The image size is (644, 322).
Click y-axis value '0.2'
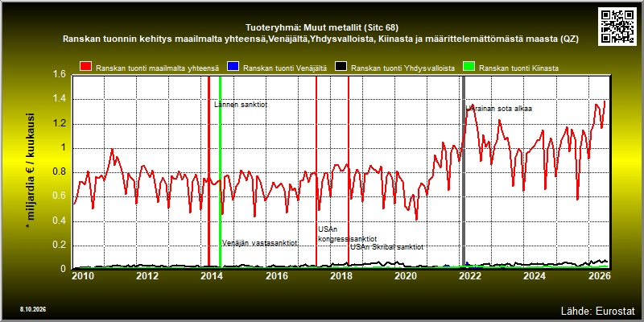pyautogui.click(x=60, y=246)
